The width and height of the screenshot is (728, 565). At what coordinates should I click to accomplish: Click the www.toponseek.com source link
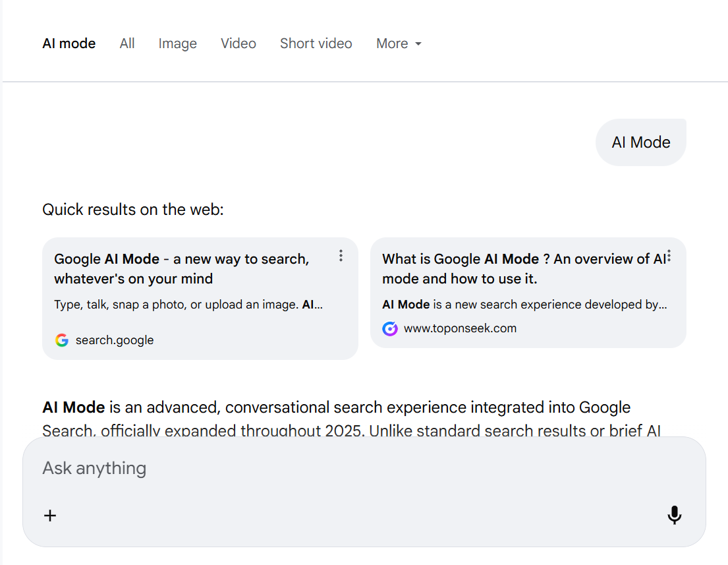(x=459, y=328)
